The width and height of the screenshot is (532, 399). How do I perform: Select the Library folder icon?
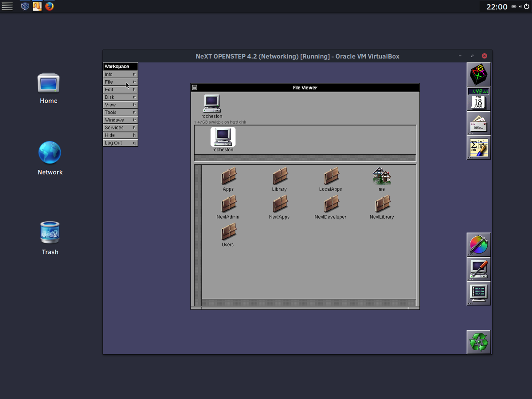point(280,176)
